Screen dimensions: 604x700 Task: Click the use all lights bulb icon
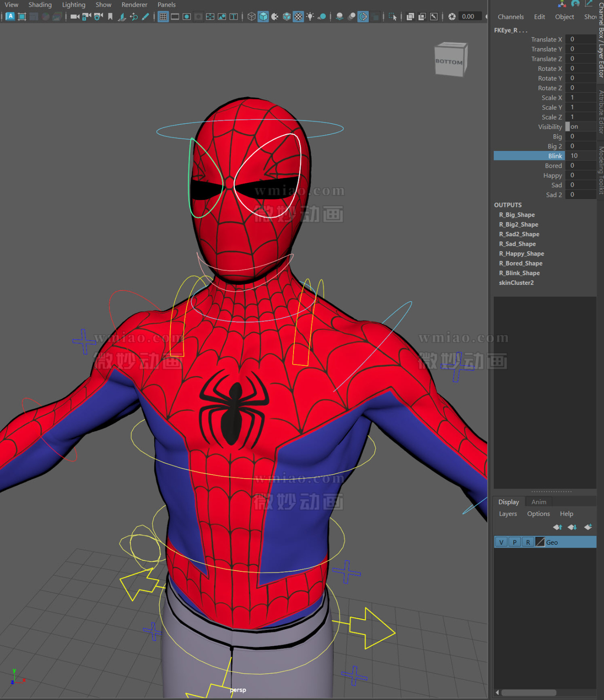pos(310,17)
